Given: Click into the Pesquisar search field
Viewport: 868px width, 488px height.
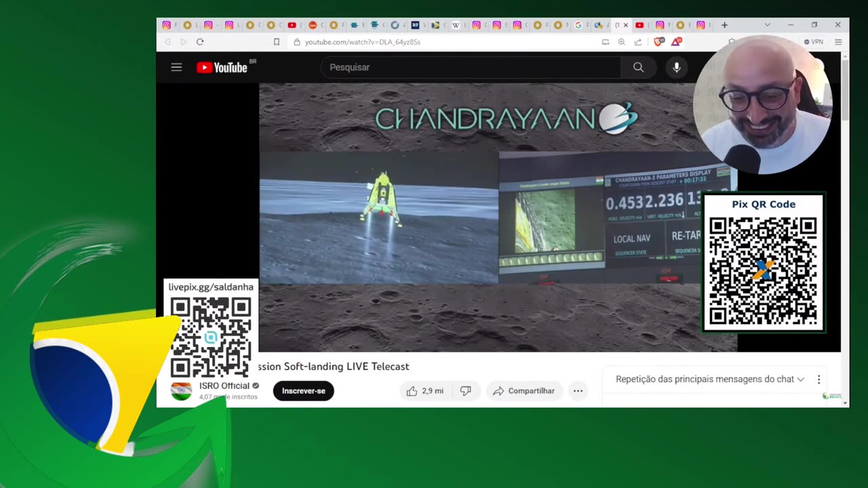Looking at the screenshot, I should pos(471,67).
